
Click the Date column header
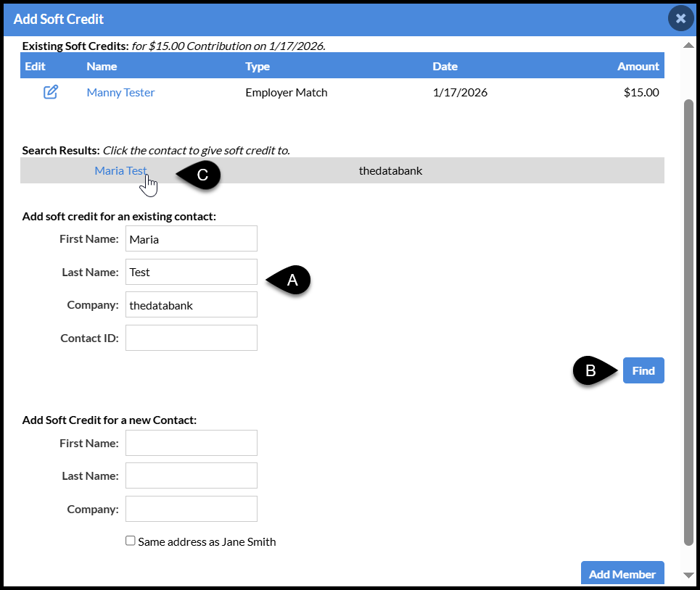click(445, 67)
